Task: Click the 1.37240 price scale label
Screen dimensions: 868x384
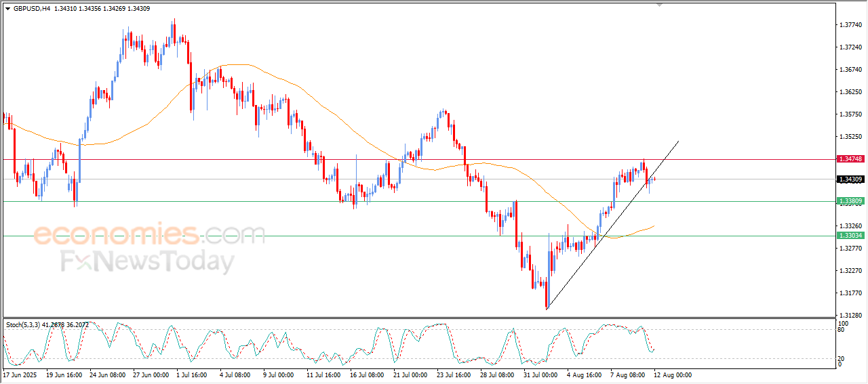Action: [x=851, y=47]
